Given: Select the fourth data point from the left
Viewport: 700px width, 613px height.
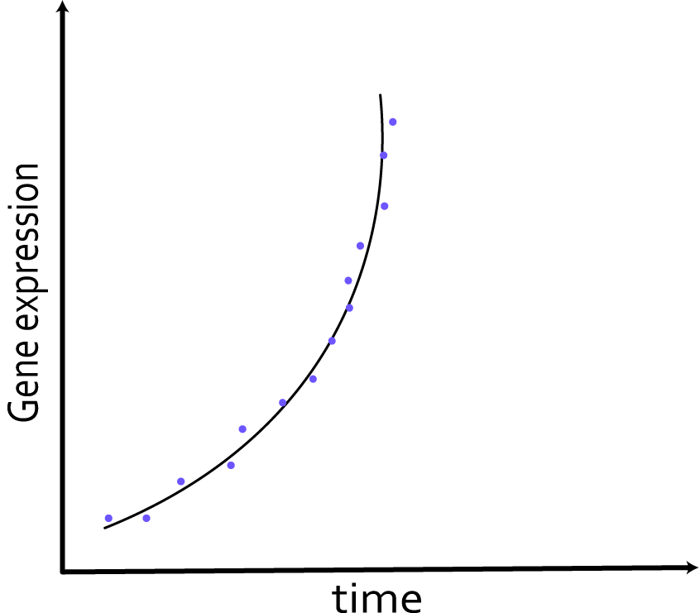Looking at the screenshot, I should (x=231, y=465).
